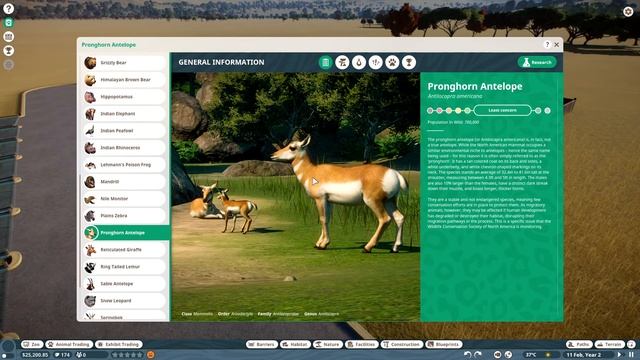Click the last conservation status dot
Screen dimensions: 640x360
coord(547,110)
